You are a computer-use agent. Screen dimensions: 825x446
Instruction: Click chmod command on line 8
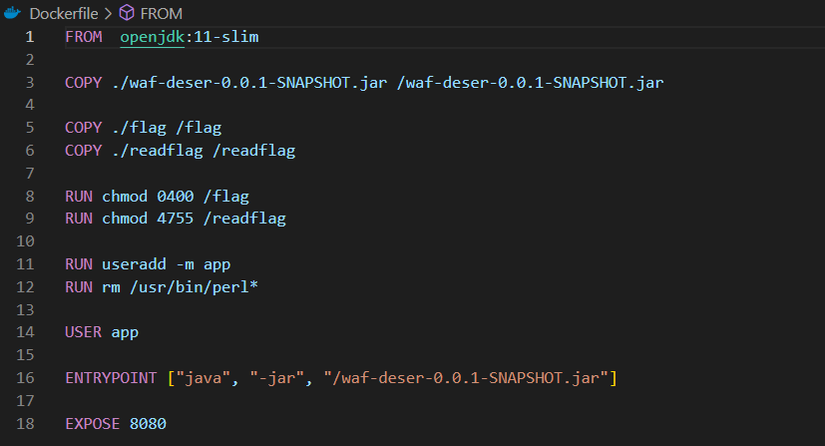pos(125,197)
